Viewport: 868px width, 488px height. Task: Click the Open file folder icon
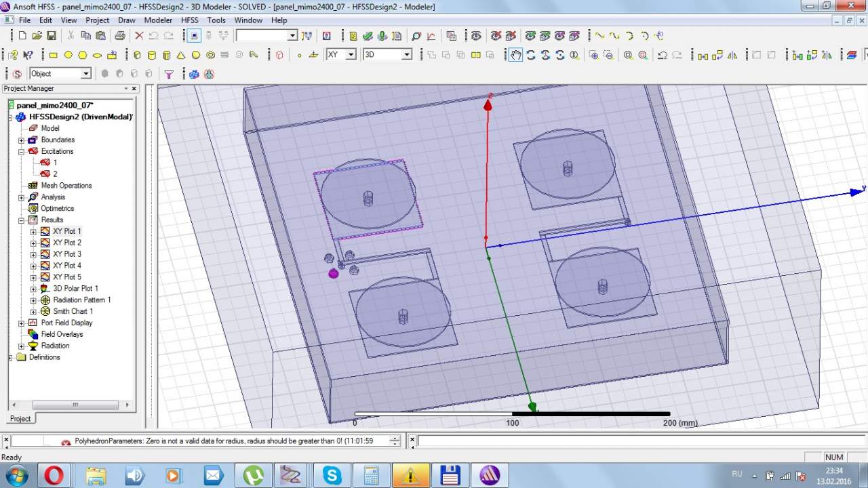coord(37,36)
